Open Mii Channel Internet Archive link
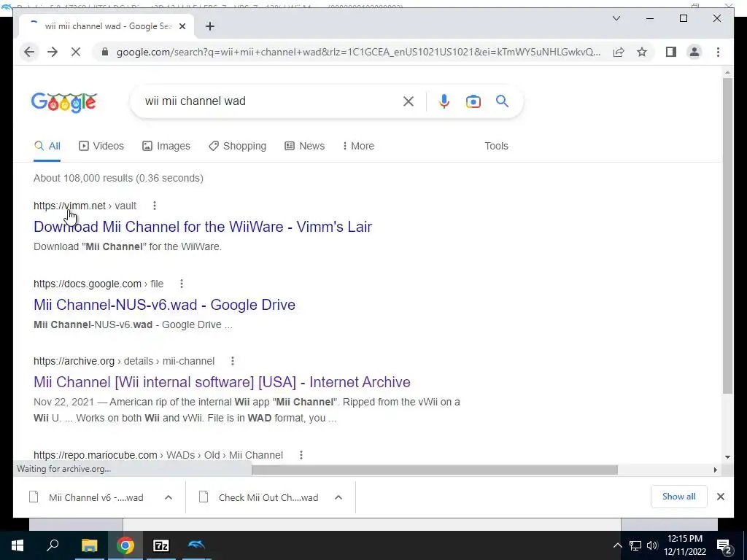The height and width of the screenshot is (560, 747). click(222, 382)
